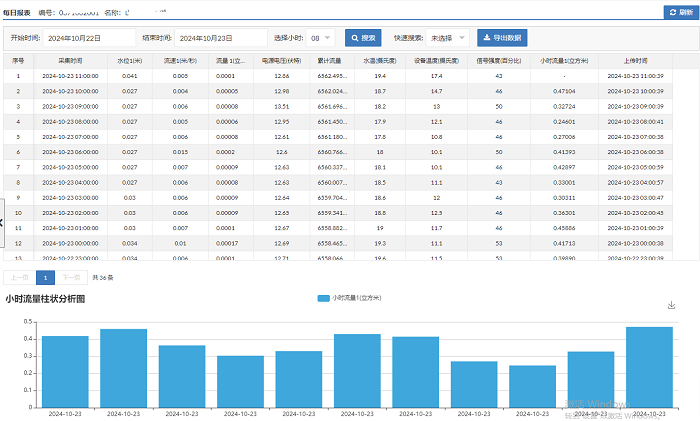Click the 累计流量 column header

pyautogui.click(x=331, y=60)
